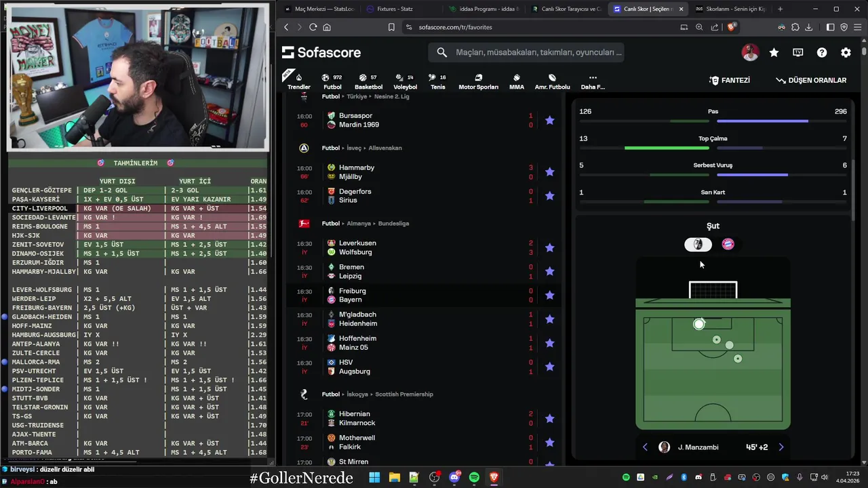The height and width of the screenshot is (488, 868).
Task: Unfavorite the HSV–Augsburg match
Action: click(549, 367)
